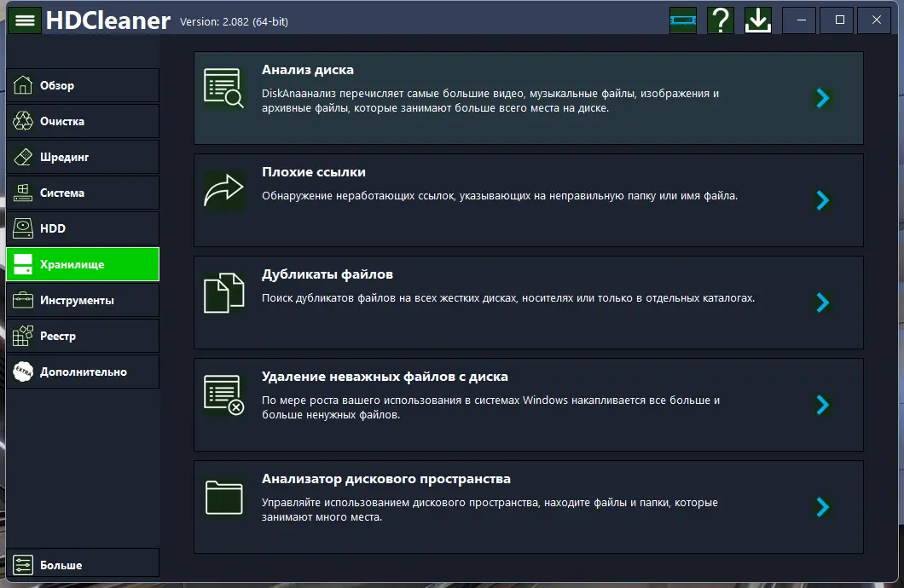Click the question mark help icon

tap(721, 20)
